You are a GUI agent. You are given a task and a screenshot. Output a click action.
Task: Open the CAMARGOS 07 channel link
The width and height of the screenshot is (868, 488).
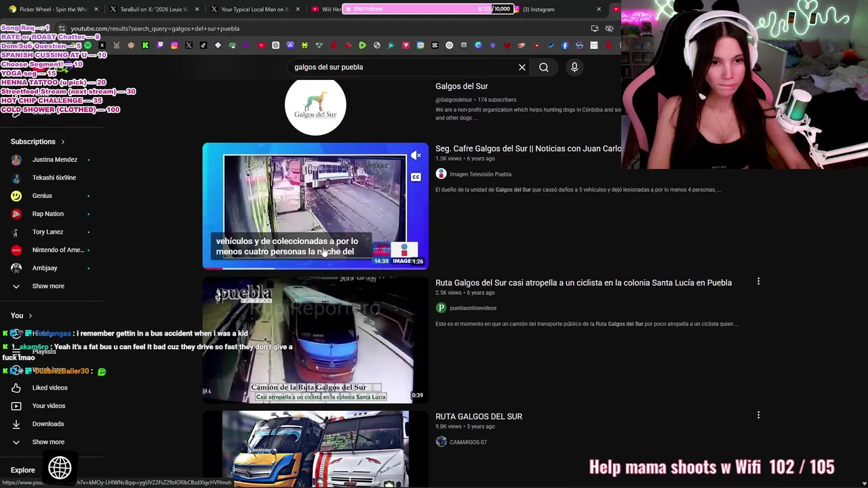(468, 442)
